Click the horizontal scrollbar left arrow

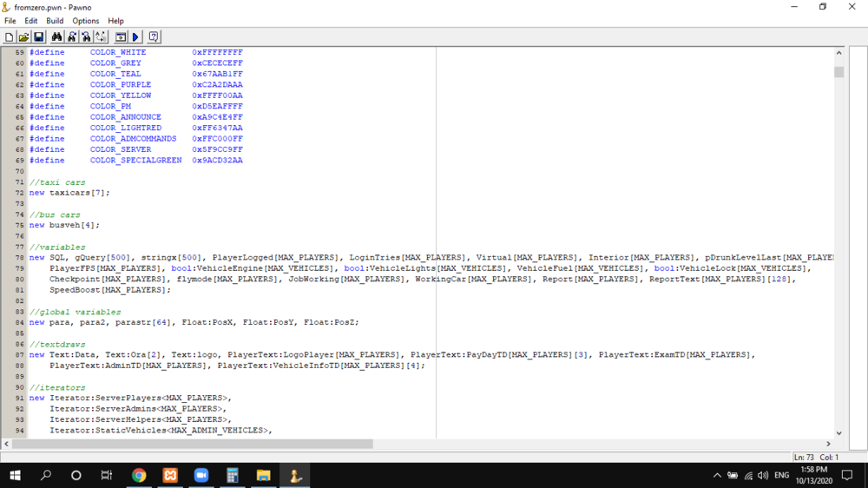pyautogui.click(x=7, y=444)
